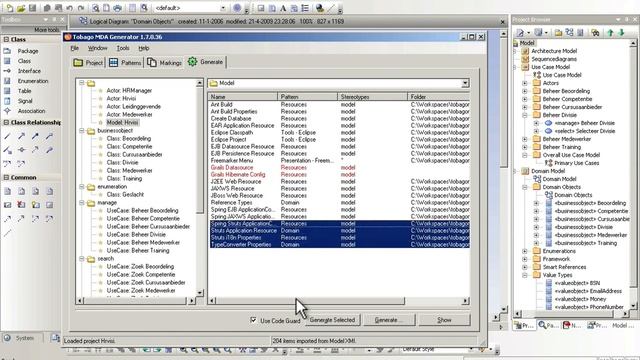Select the Association tool in Toolbox
640x360 pixels.
coord(31,111)
